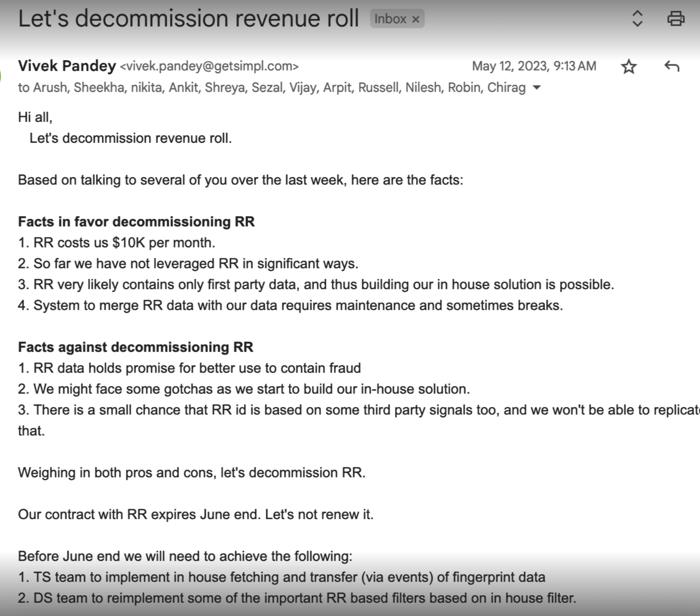
Task: Star this message from Vivek Pandey
Action: pyautogui.click(x=629, y=67)
